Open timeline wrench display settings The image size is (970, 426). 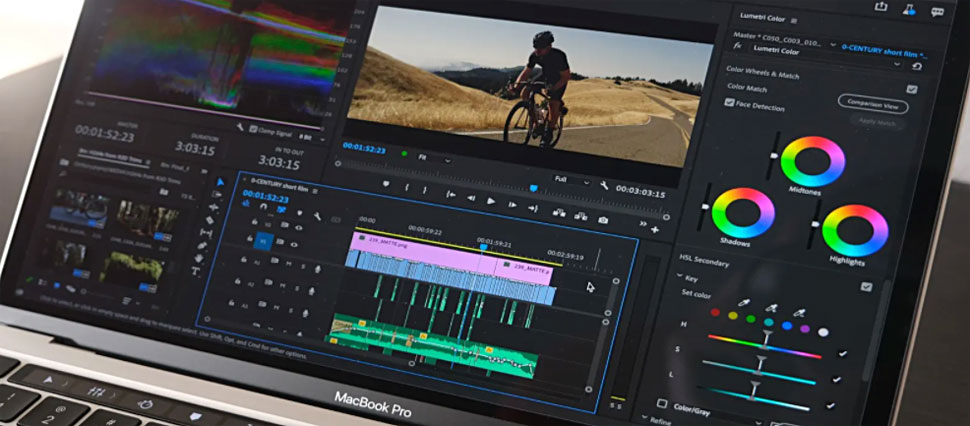[317, 215]
